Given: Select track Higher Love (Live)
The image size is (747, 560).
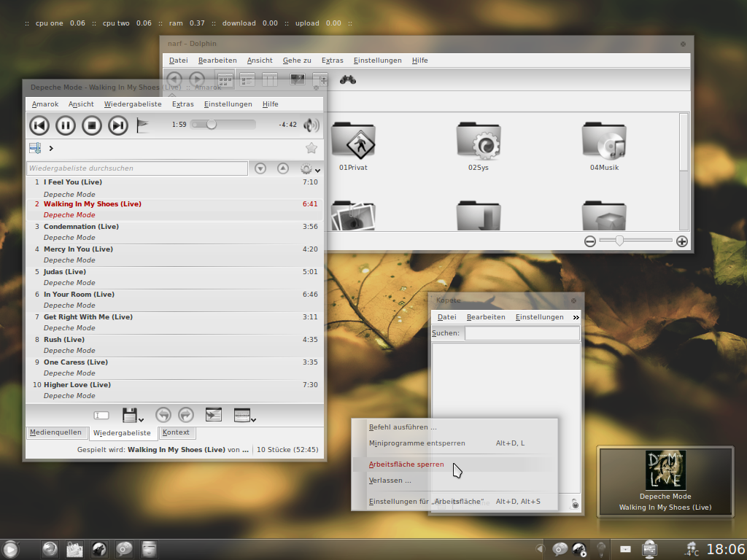Looking at the screenshot, I should [175, 390].
